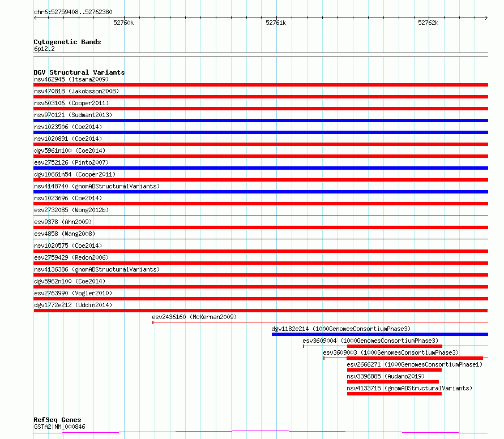The image size is (504, 439).
Task: Select esv3609003 (1000GenomesConsortiumPhase3) label
Action: (391, 352)
